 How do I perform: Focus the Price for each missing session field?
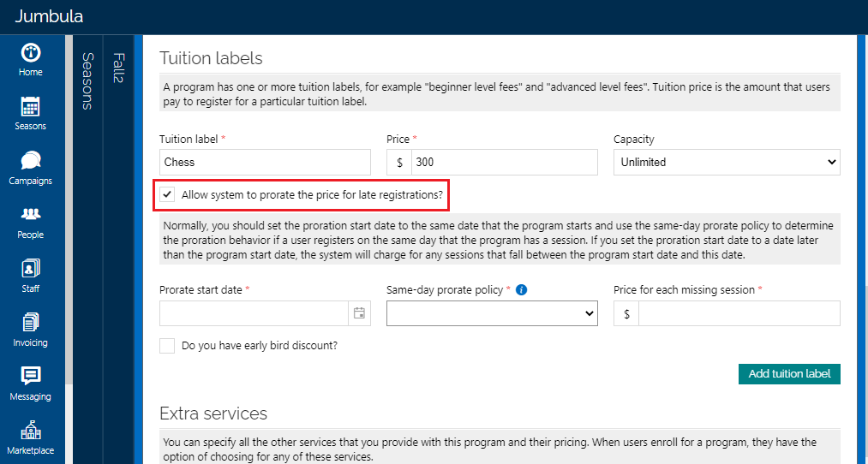pyautogui.click(x=739, y=313)
